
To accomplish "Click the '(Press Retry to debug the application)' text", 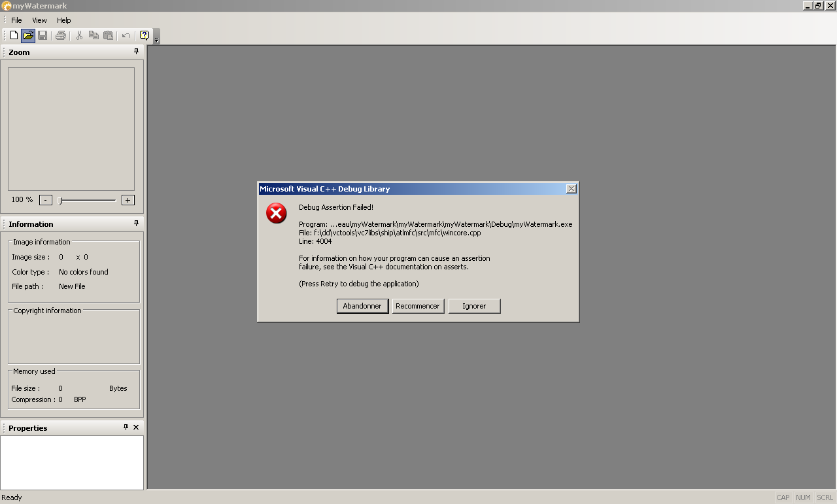I will point(359,284).
